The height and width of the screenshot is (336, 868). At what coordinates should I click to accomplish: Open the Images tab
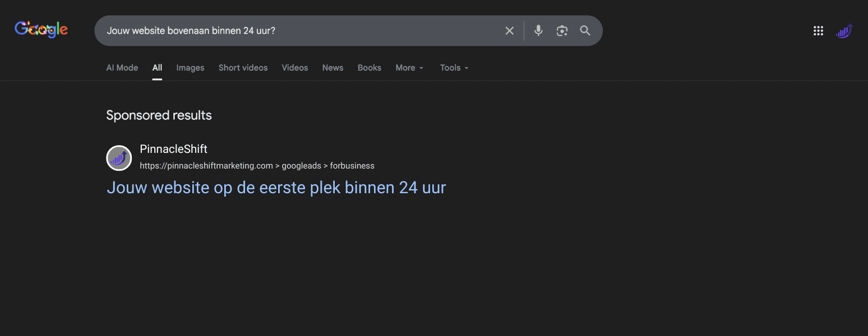click(x=190, y=68)
